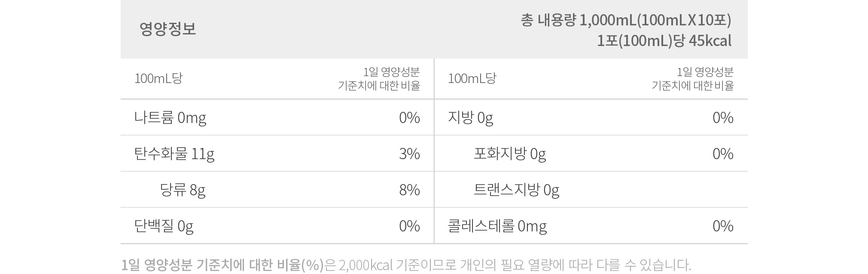
Task: Click the right 100mL당 column header
Action: click(x=472, y=78)
